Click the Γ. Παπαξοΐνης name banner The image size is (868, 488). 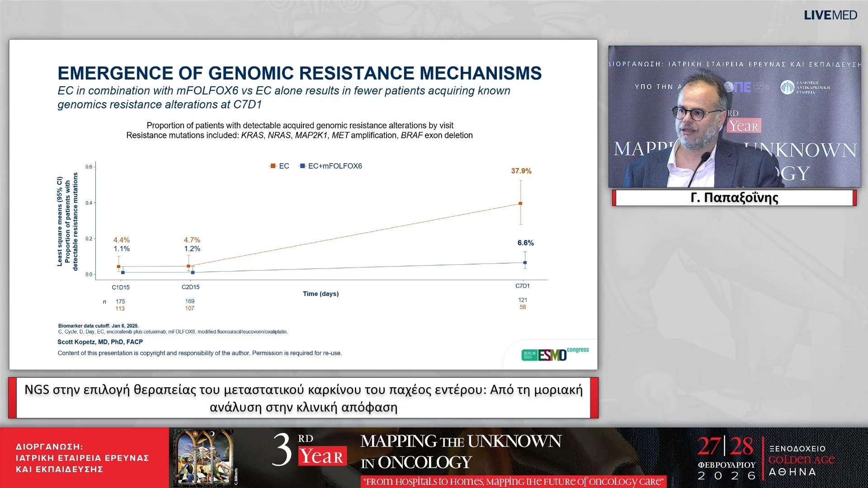pos(734,198)
